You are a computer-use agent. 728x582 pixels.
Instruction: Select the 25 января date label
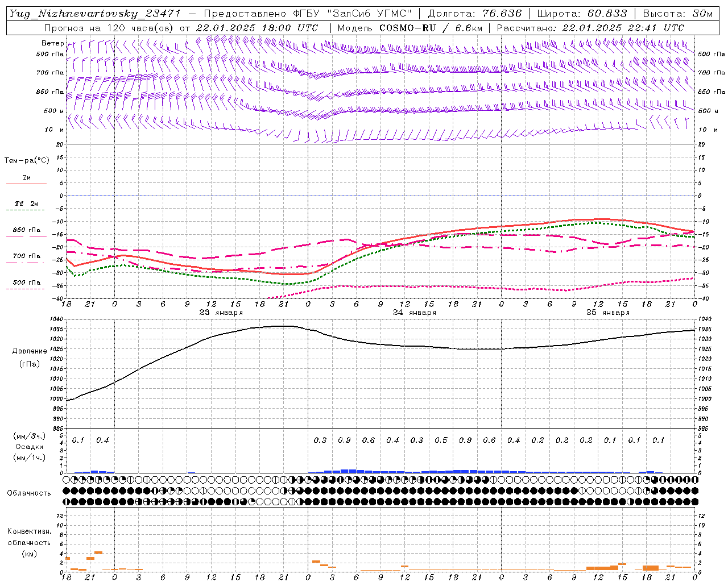pyautogui.click(x=607, y=313)
